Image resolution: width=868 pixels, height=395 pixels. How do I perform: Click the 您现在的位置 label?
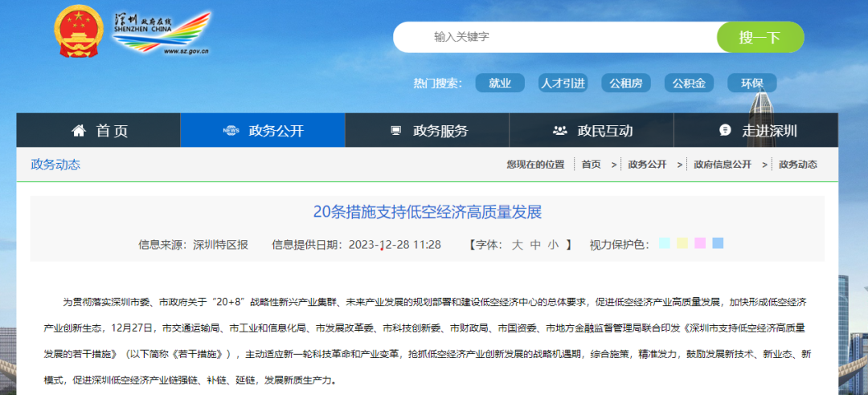535,165
